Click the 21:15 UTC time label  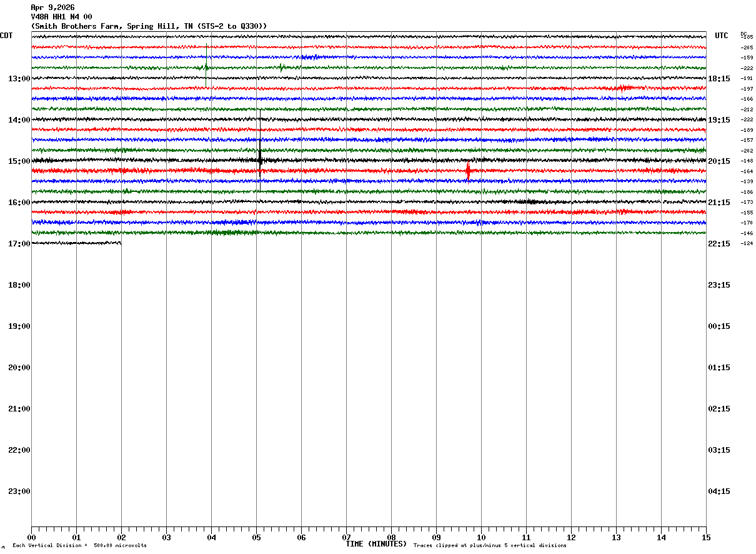719,203
